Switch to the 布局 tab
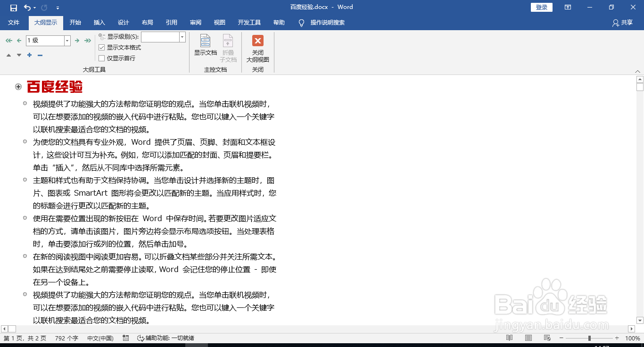644x347 pixels. click(x=148, y=22)
